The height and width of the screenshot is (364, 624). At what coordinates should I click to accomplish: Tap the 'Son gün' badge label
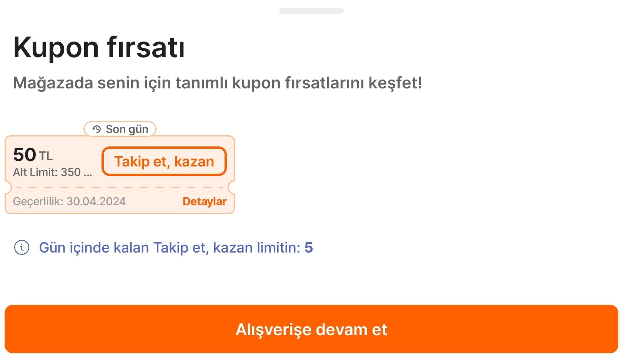(127, 129)
